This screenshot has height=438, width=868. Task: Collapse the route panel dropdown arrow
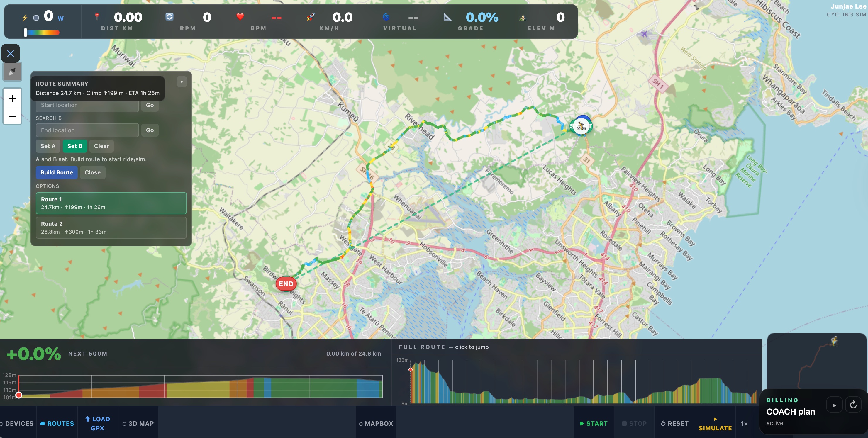[x=182, y=82]
